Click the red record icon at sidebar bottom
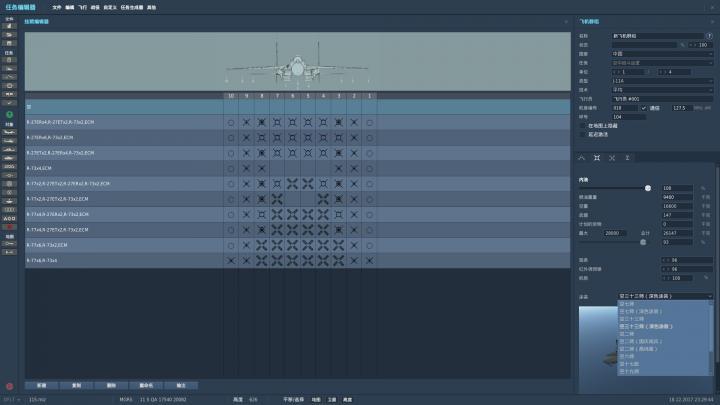The height and width of the screenshot is (405, 720). tap(9, 386)
